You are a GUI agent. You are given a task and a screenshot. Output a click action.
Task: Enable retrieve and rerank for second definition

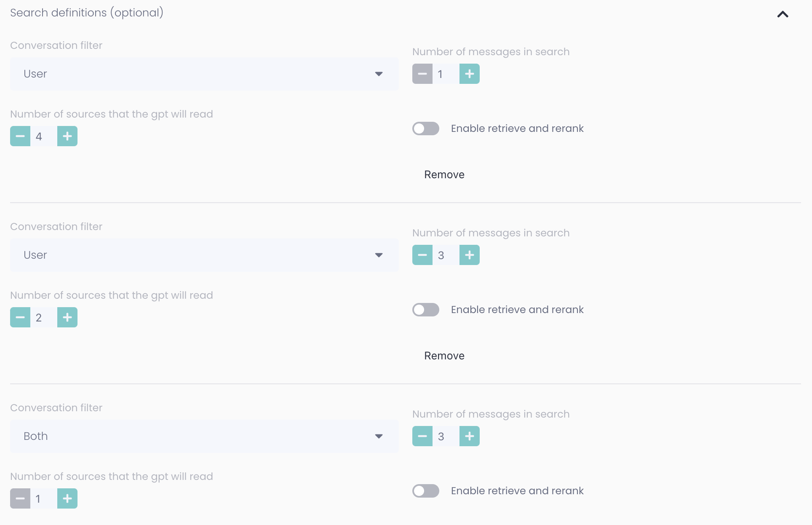tap(426, 310)
